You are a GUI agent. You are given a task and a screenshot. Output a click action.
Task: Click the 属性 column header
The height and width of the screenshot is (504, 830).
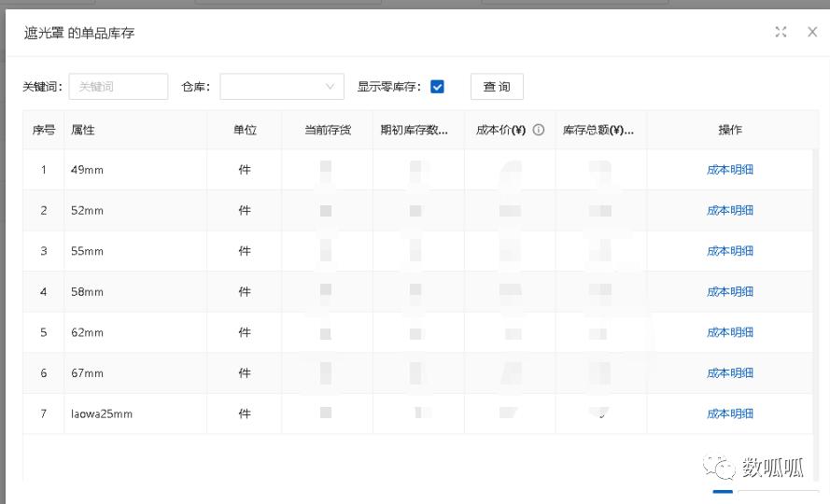point(135,130)
